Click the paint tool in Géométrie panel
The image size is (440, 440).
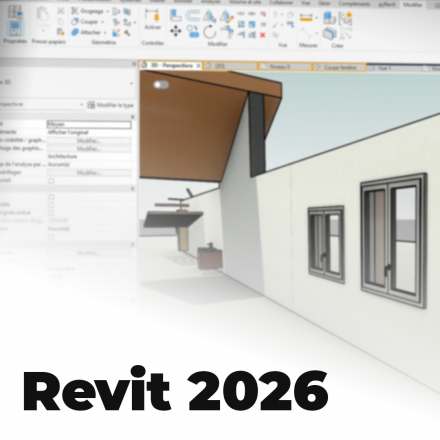(x=116, y=33)
